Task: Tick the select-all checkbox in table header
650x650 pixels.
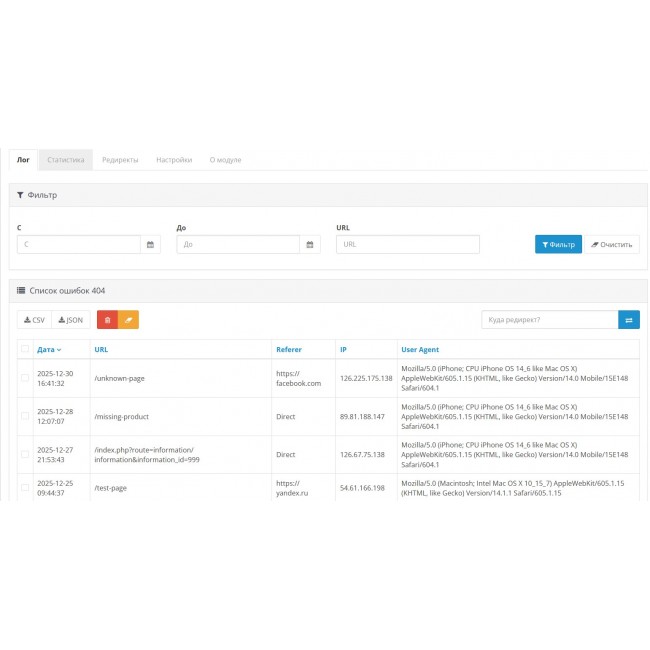Action: tap(25, 350)
